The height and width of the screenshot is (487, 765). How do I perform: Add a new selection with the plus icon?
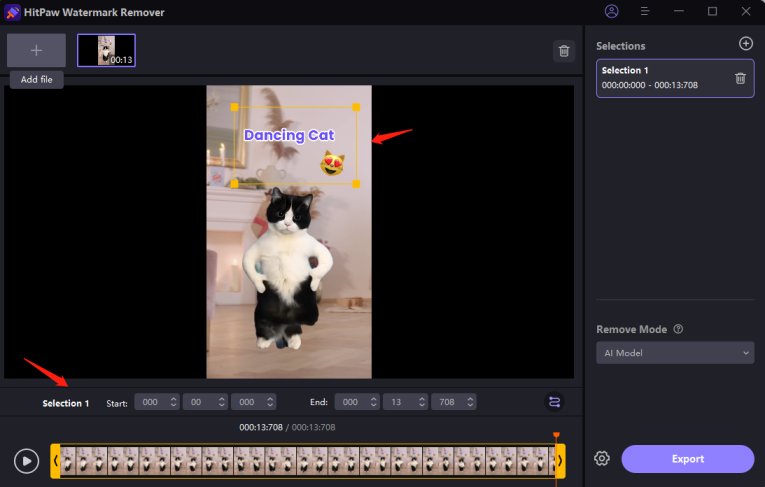pyautogui.click(x=745, y=44)
